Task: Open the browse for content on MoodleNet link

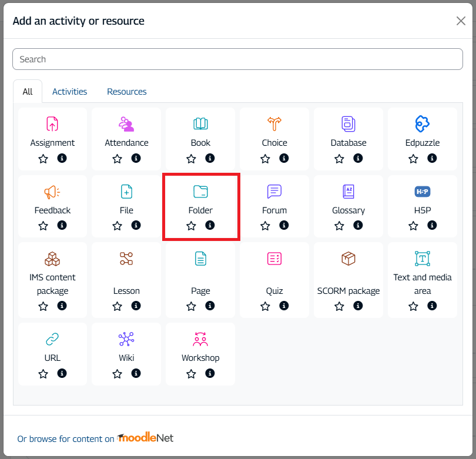Action: point(95,438)
